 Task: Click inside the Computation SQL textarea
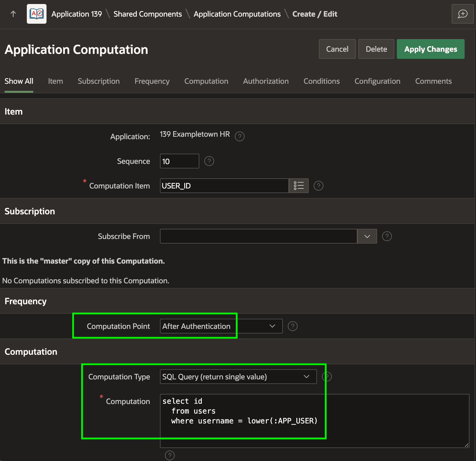[x=315, y=421]
